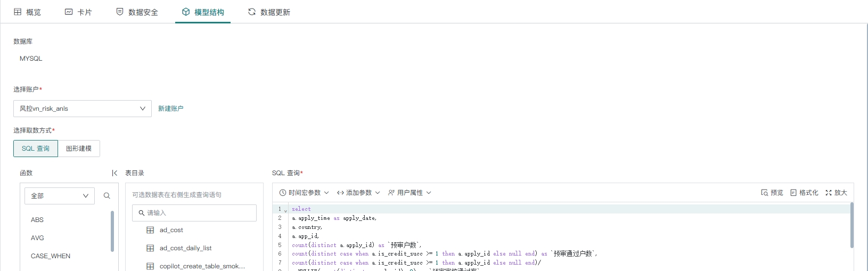This screenshot has height=271, width=868.
Task: Click the function list scrollbar
Action: [x=112, y=231]
